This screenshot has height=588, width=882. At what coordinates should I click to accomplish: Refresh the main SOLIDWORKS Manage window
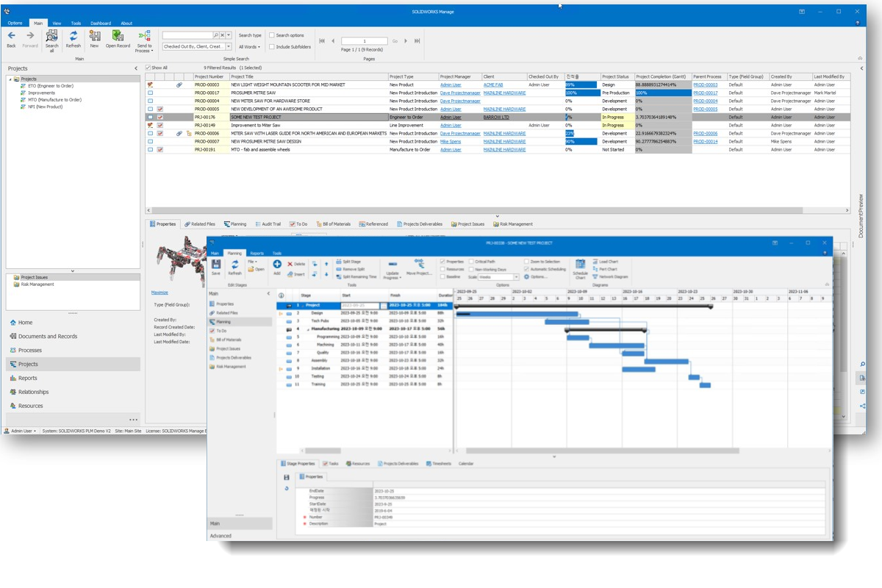pos(73,35)
